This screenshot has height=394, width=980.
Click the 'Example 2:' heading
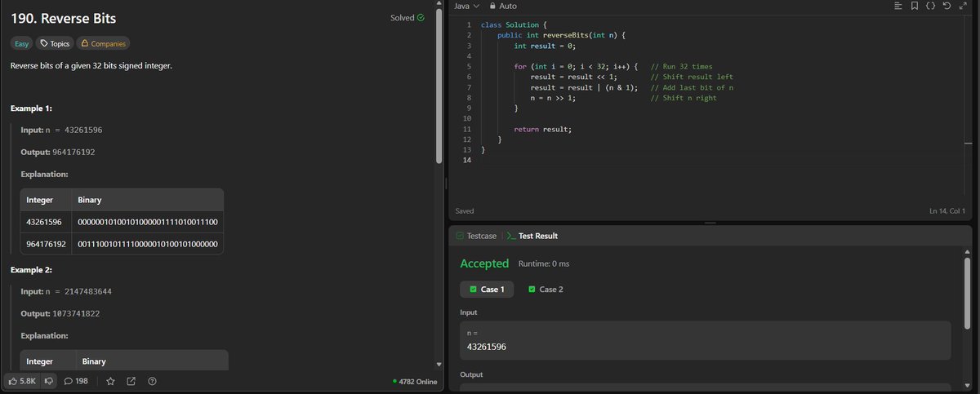point(32,269)
